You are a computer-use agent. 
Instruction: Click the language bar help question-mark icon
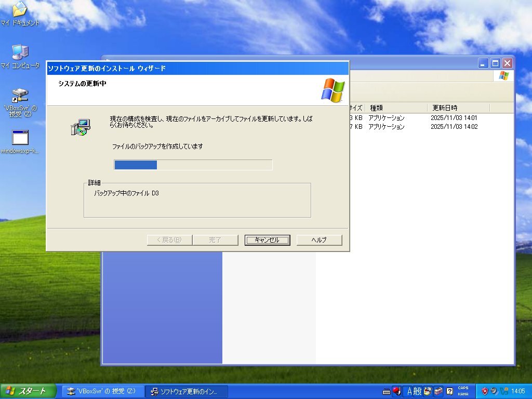click(x=449, y=391)
